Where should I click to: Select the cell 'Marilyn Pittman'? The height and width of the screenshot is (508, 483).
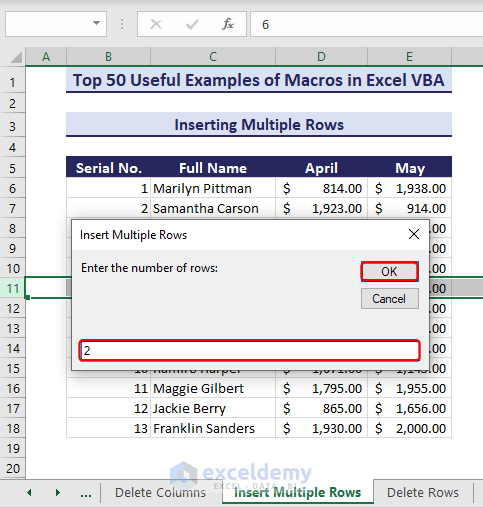click(213, 188)
